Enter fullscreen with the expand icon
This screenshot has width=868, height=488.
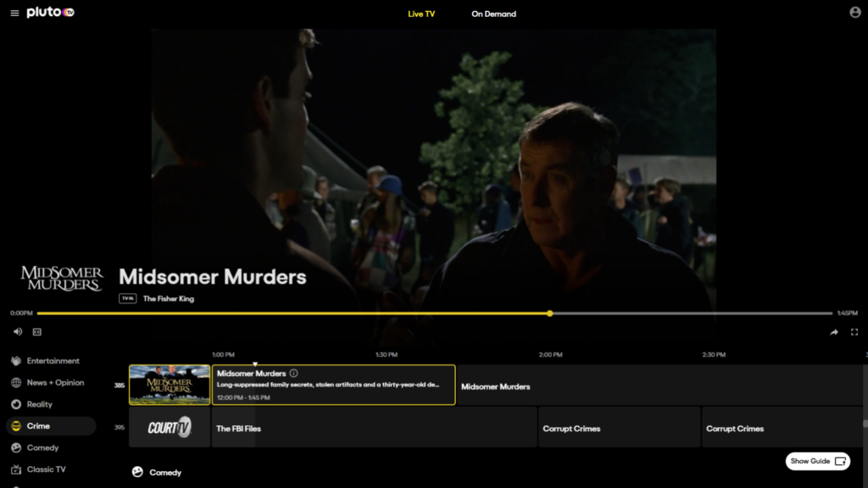tap(854, 332)
